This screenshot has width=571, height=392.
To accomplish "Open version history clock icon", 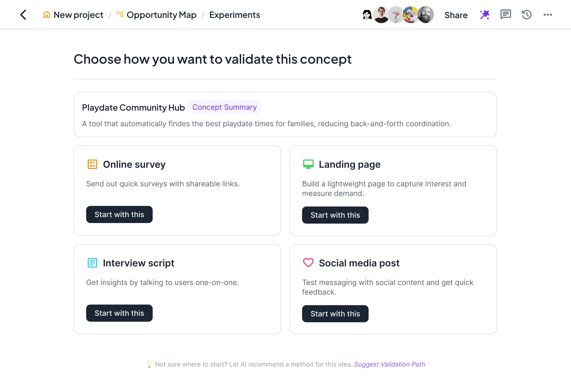I will click(527, 15).
